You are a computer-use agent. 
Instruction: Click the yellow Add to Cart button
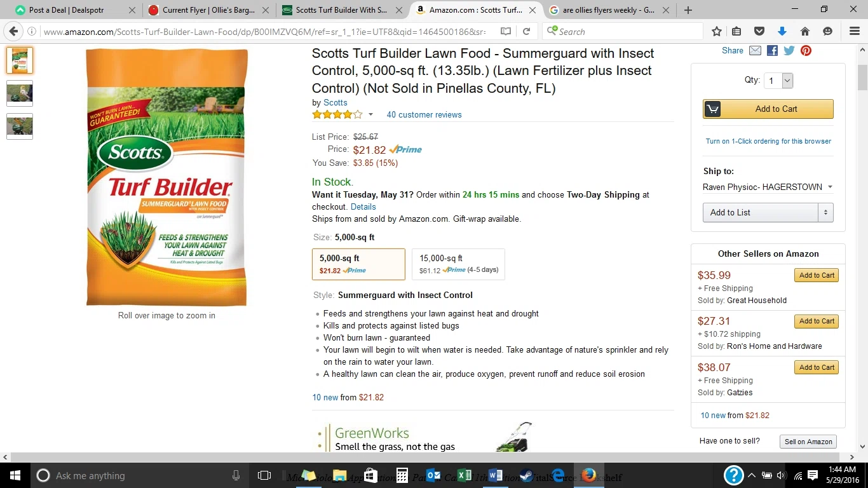[768, 109]
